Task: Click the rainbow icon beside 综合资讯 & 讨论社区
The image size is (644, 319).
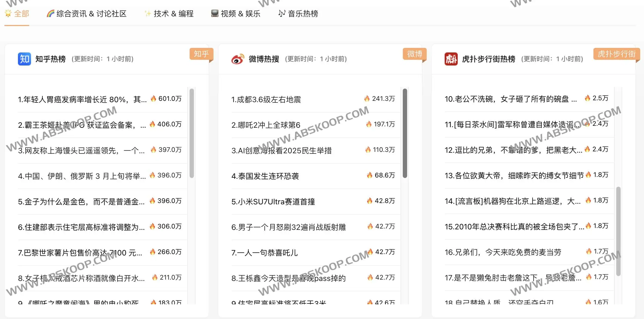Action: click(50, 14)
